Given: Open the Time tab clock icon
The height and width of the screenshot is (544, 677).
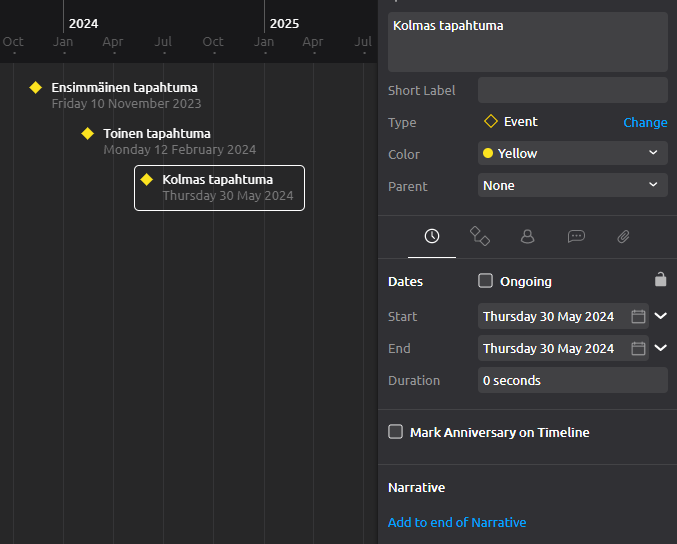Looking at the screenshot, I should pos(432,236).
